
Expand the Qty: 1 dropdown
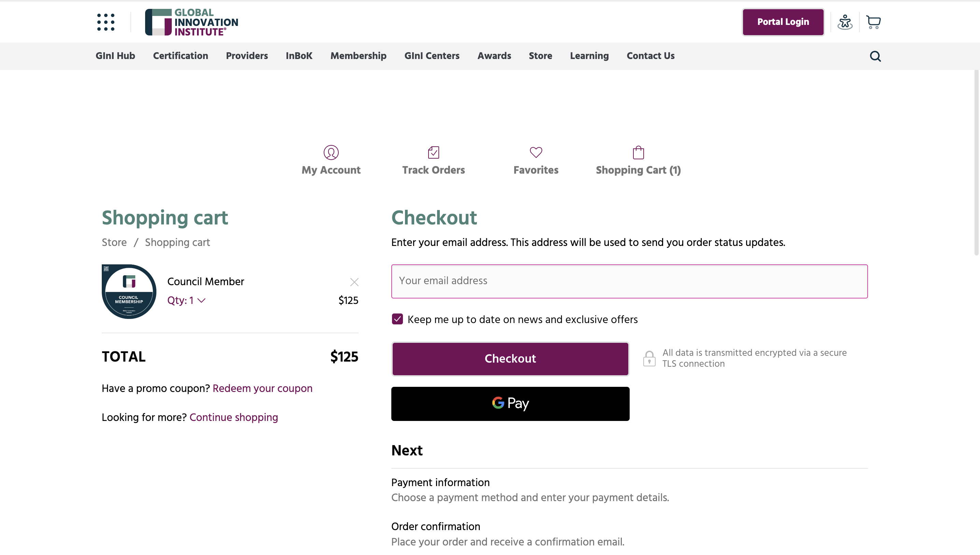[x=186, y=301]
